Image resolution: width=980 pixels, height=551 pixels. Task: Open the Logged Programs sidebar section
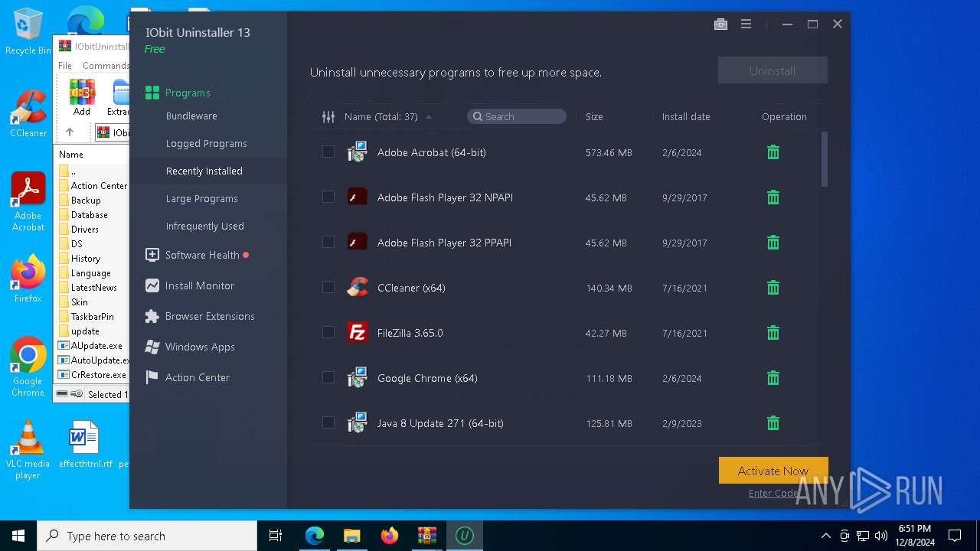click(x=207, y=144)
